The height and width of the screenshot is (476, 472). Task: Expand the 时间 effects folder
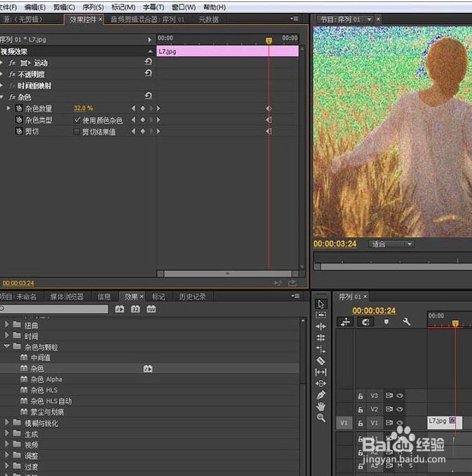[7, 336]
